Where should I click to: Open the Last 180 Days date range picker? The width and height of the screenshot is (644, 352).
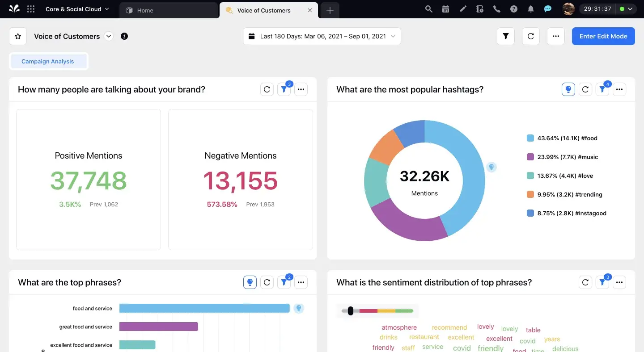pyautogui.click(x=322, y=36)
